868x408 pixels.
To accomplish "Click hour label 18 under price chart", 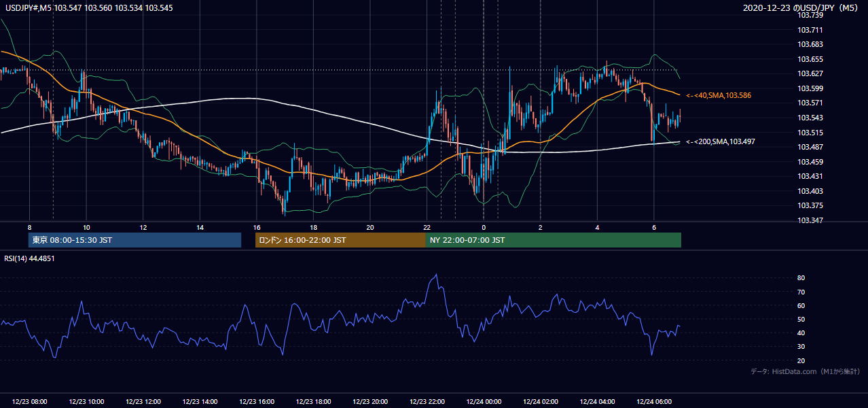I will pos(313,227).
